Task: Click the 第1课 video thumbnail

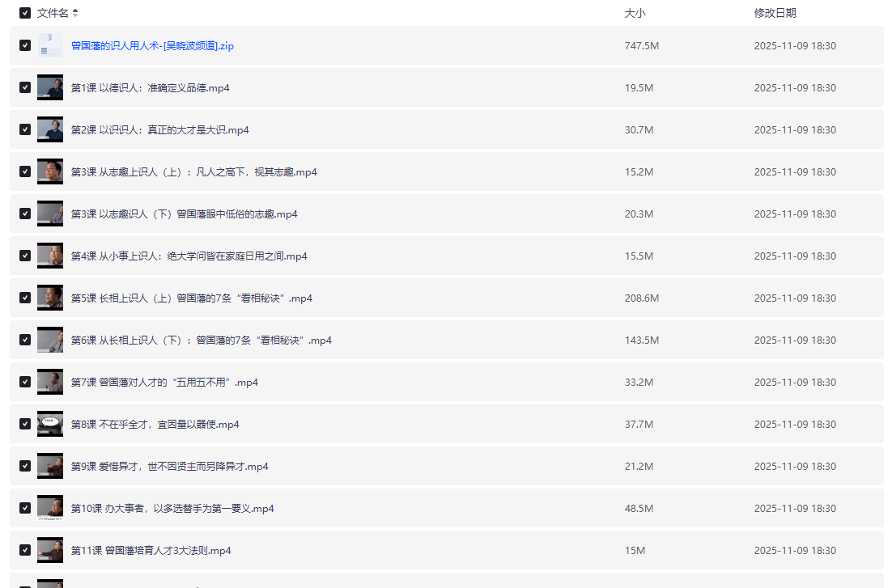Action: point(50,87)
